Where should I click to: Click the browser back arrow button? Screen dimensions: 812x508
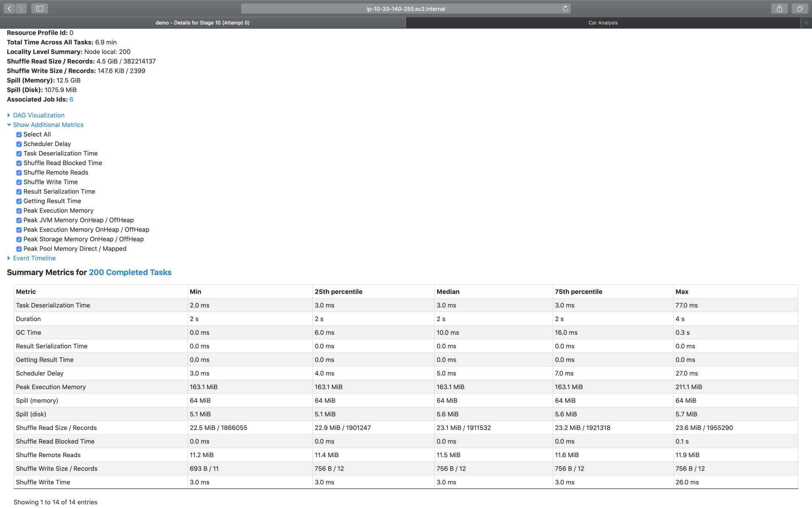point(9,8)
